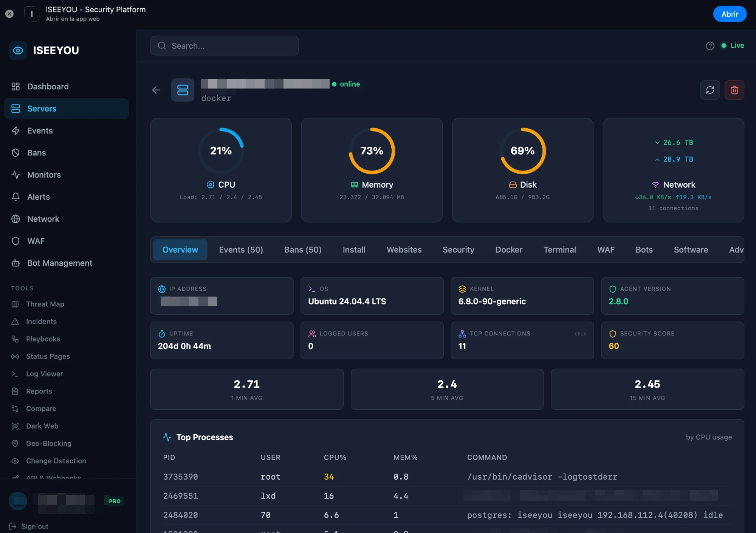Click the 1 MIN AVG load card
Viewport: 756px width, 533px height.
point(247,389)
